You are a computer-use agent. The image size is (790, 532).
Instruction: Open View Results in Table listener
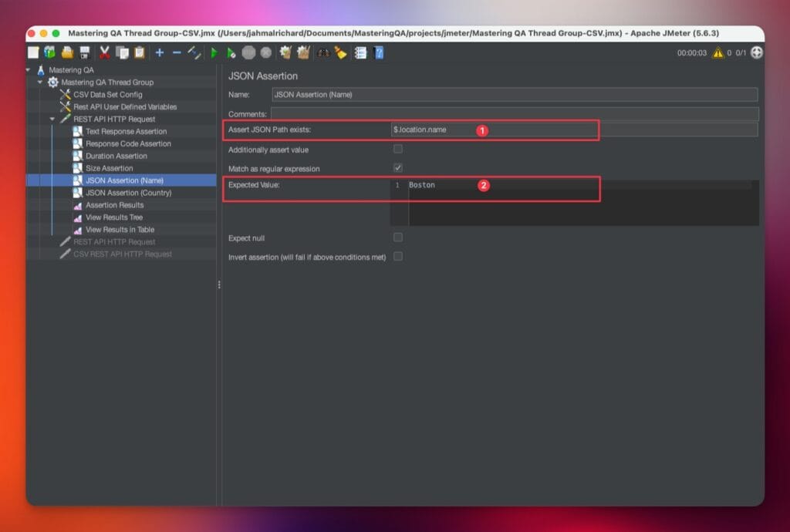click(120, 230)
